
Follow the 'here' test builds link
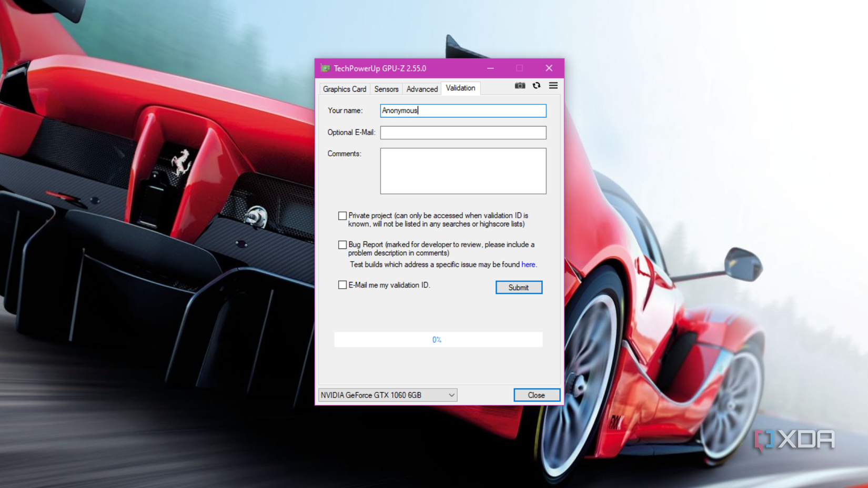click(528, 265)
